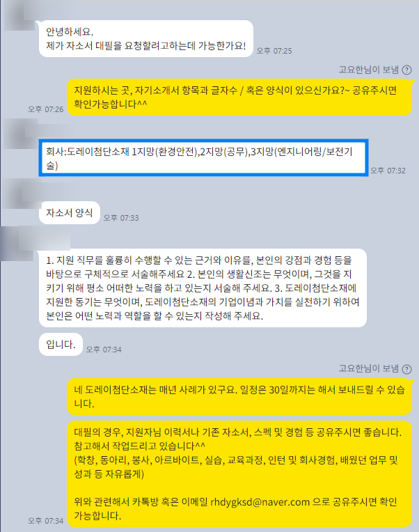Click the 오후 07:32 timestamp
Screen dimensions: 419x532
(388, 171)
